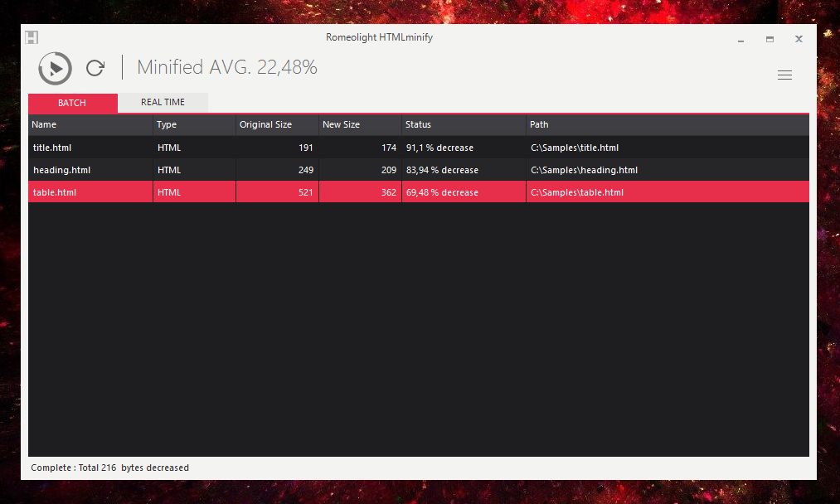Maximize the HTMLminify window
Image resolution: width=840 pixels, height=504 pixels.
[770, 39]
